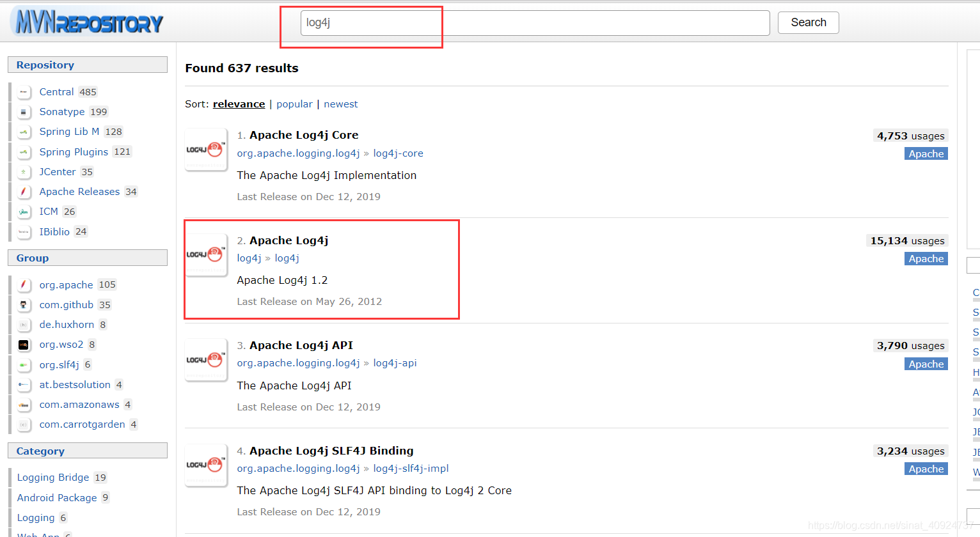980x537 pixels.
Task: Open org.apache.logging.log4j group of Log4j Core
Action: pyautogui.click(x=298, y=153)
